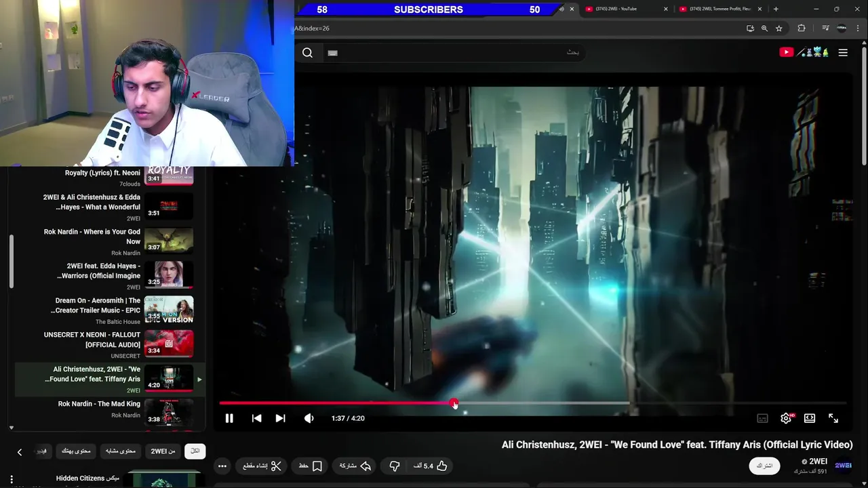Screen dimensions: 868x488
Task: Toggle subtitles/captions button in player
Action: (x=762, y=418)
